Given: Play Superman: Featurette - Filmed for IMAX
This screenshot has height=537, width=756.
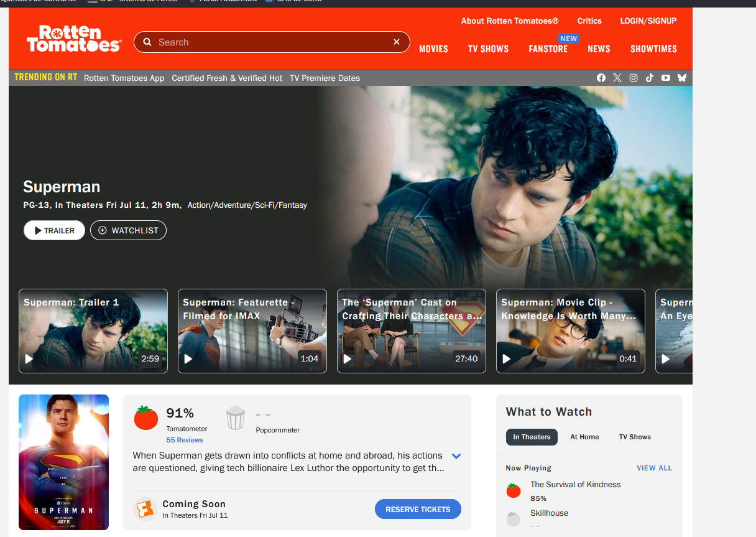Looking at the screenshot, I should coord(252,331).
